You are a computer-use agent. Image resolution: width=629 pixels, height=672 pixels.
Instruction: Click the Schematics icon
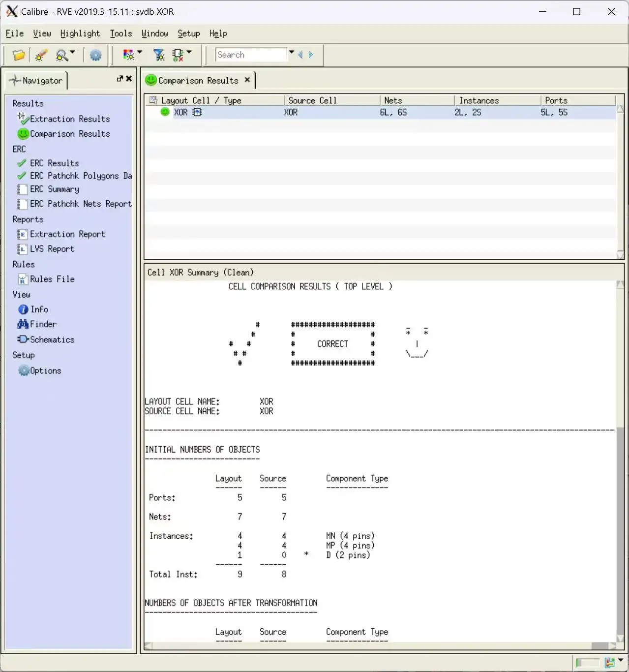coord(23,339)
